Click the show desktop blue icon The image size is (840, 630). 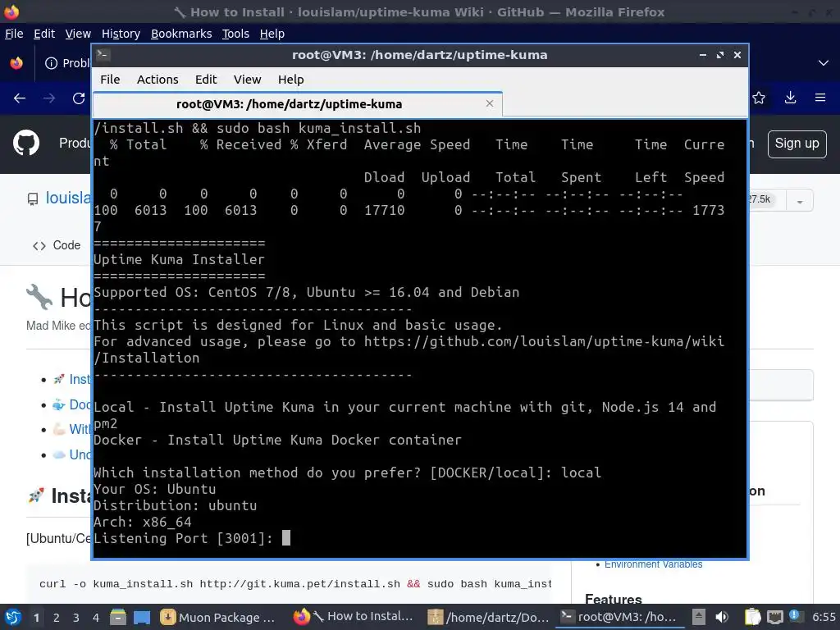(142, 618)
